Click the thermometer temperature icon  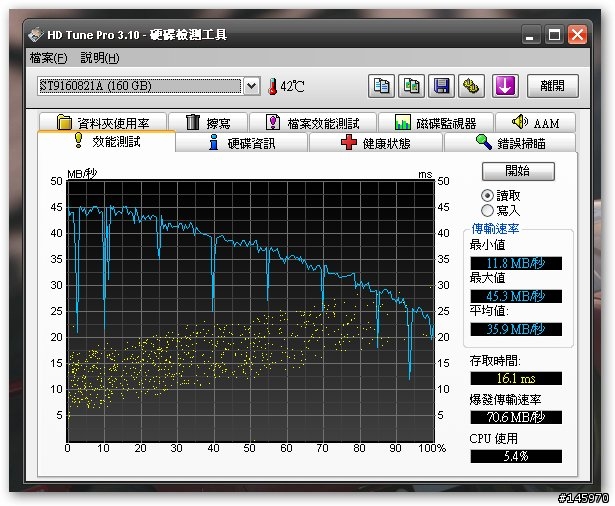[x=272, y=86]
